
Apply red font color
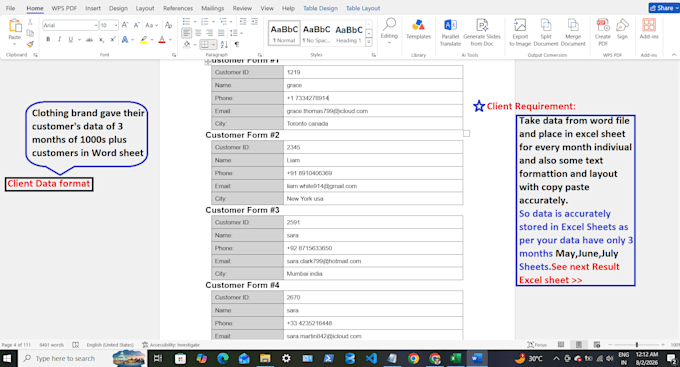click(x=162, y=39)
